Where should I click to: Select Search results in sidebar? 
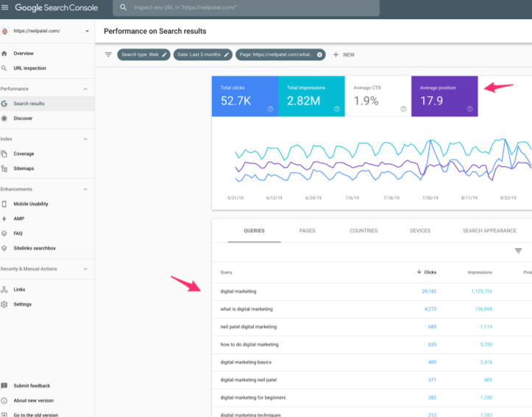[29, 104]
